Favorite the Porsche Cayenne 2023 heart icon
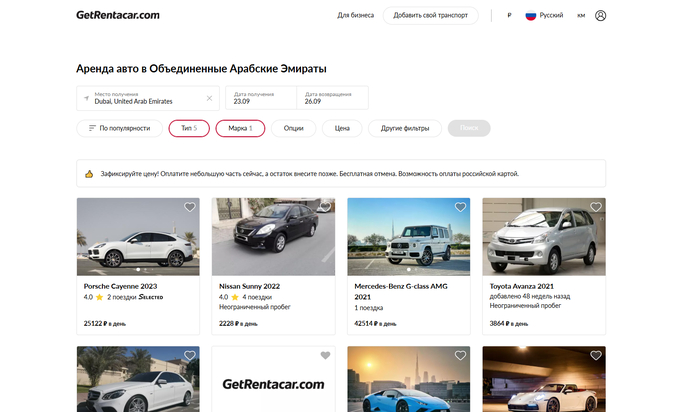This screenshot has width=700, height=412. [190, 207]
